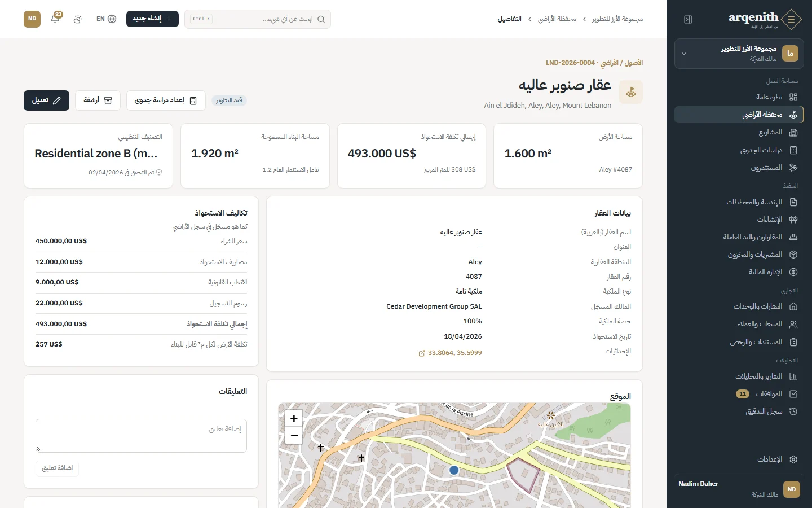Click الأصول / الأراضي path link
The image size is (812, 508).
coord(622,63)
